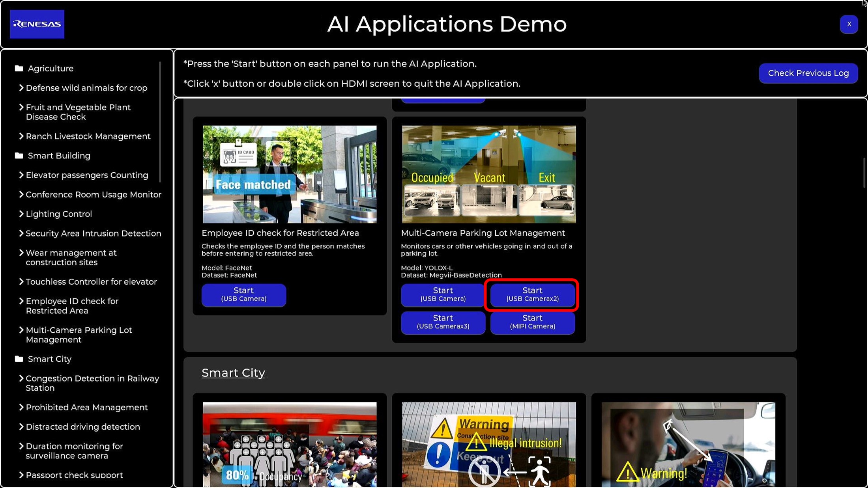Start parking lot demo with USB Camerax2
868x488 pixels.
(532, 294)
